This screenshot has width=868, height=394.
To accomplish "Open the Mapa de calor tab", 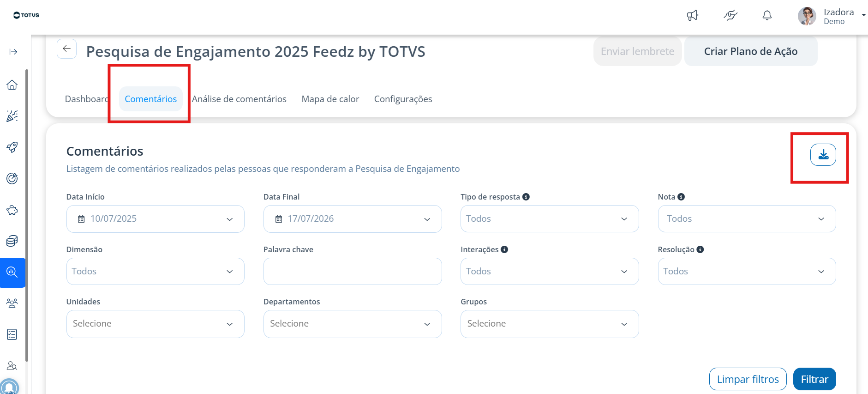I will pyautogui.click(x=330, y=99).
